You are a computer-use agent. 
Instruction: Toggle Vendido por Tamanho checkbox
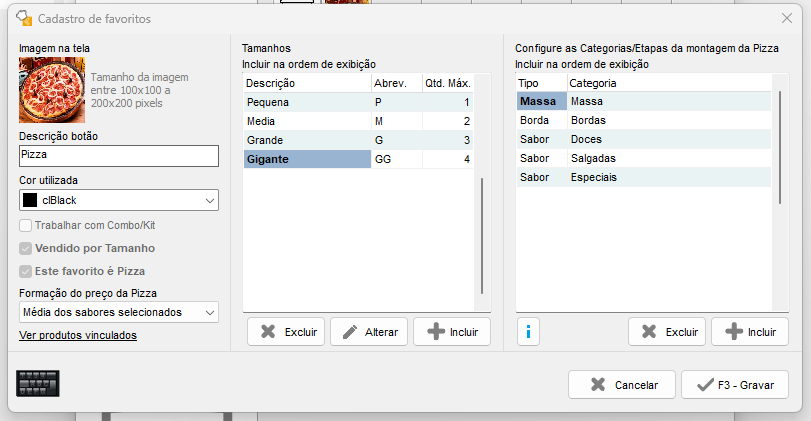[x=26, y=248]
